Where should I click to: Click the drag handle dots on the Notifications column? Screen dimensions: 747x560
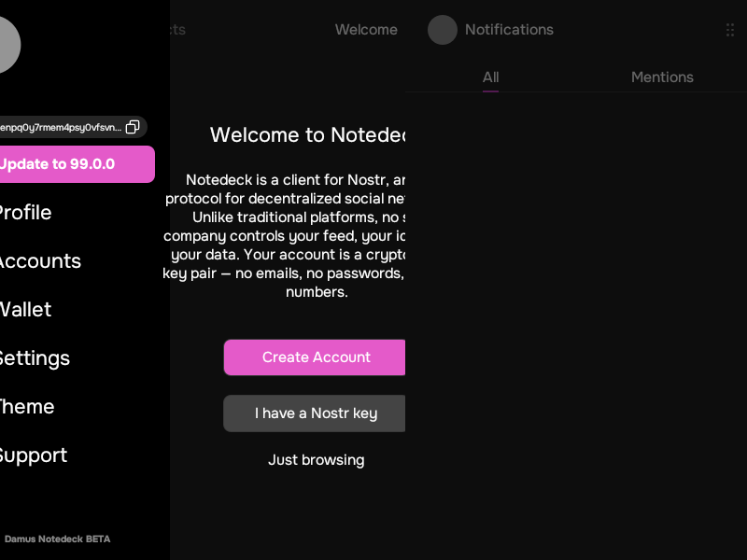tap(730, 30)
